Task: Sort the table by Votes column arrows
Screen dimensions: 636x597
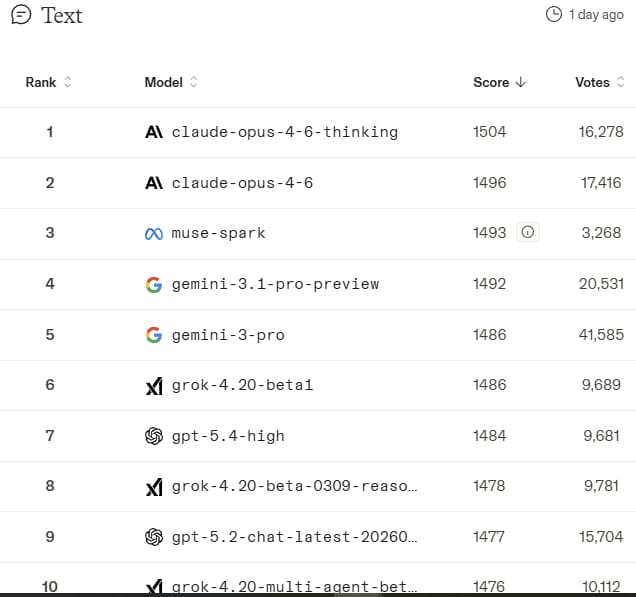Action: pos(620,82)
